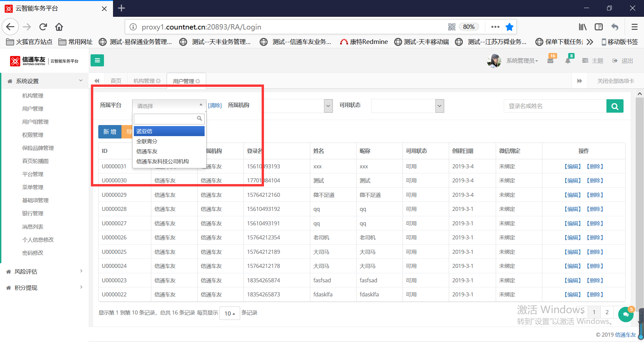Viewport: 644px width, 342px height.
Task: Click the 退出 logout link
Action: 623,61
